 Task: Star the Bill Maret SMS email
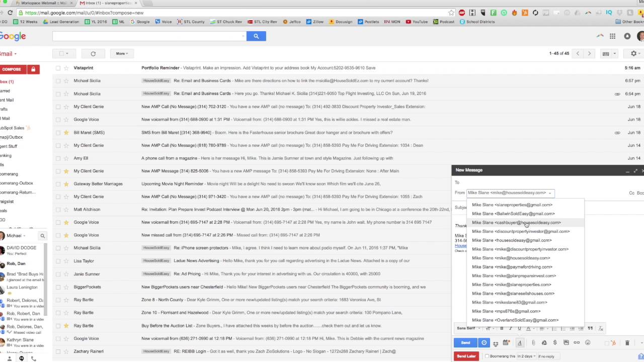pyautogui.click(x=66, y=132)
